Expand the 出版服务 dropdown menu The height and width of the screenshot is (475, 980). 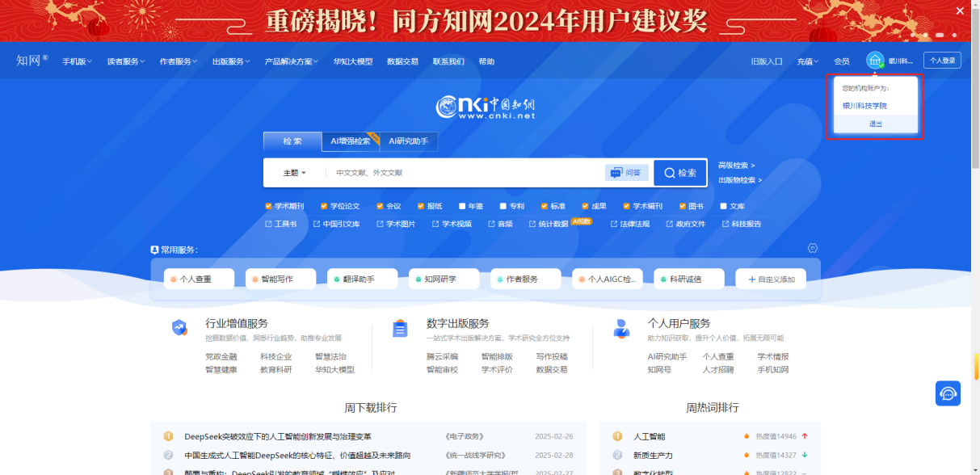tap(231, 61)
